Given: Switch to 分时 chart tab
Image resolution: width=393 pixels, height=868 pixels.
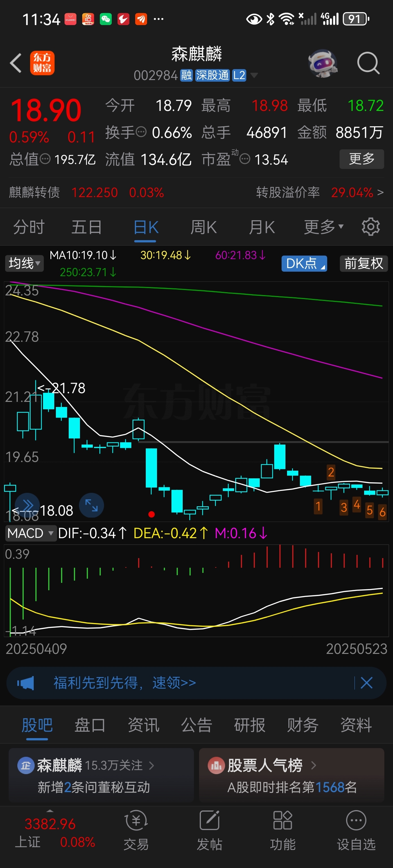Looking at the screenshot, I should [x=29, y=227].
